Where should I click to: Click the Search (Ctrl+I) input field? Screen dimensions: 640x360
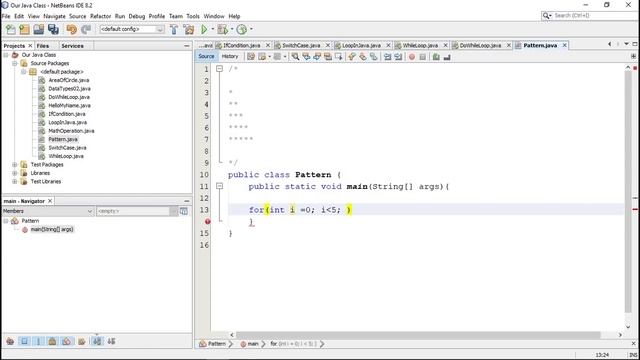click(x=594, y=16)
